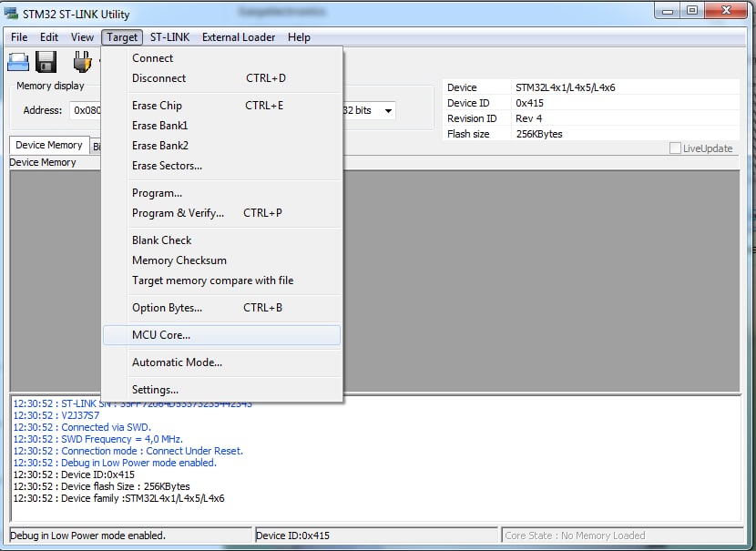
Task: Select Memory Checksum menu item
Action: 221,260
